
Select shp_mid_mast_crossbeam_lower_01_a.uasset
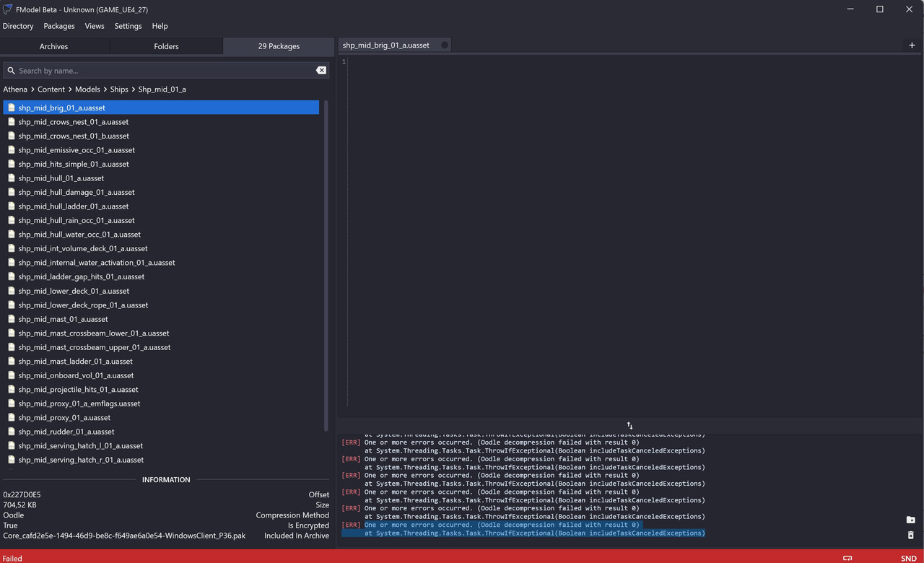tap(161, 333)
